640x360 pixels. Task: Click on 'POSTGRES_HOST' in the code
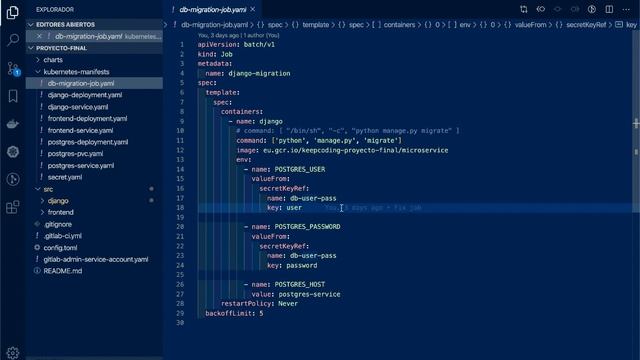coord(300,284)
